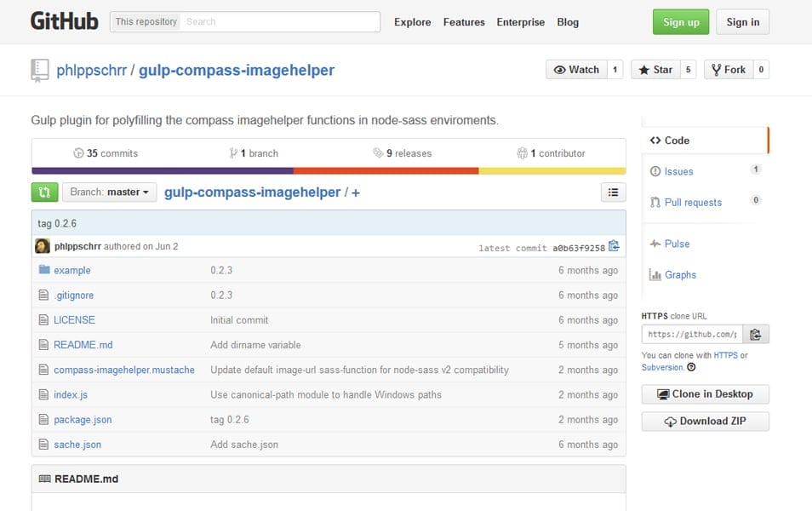Click the repository search field
The image size is (812, 511).
click(x=281, y=21)
